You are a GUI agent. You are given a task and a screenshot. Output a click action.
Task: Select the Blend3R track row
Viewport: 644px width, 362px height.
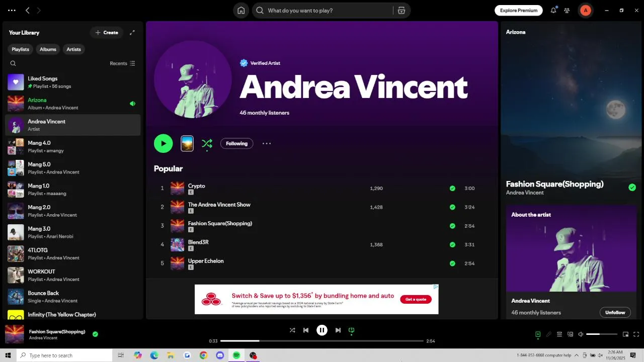pos(322,245)
